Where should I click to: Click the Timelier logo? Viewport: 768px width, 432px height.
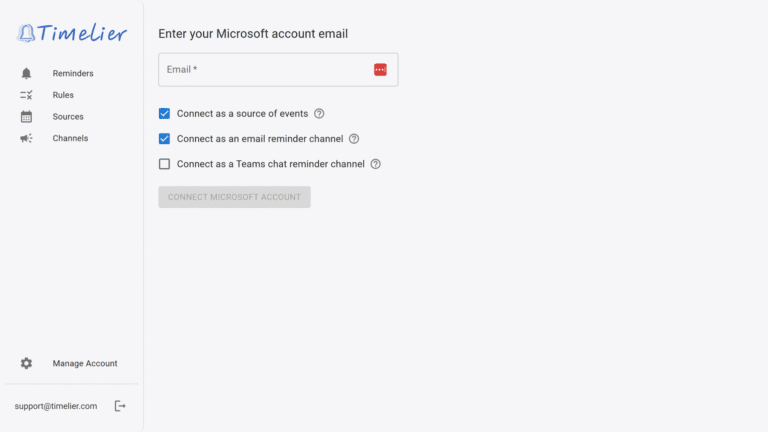click(x=72, y=33)
